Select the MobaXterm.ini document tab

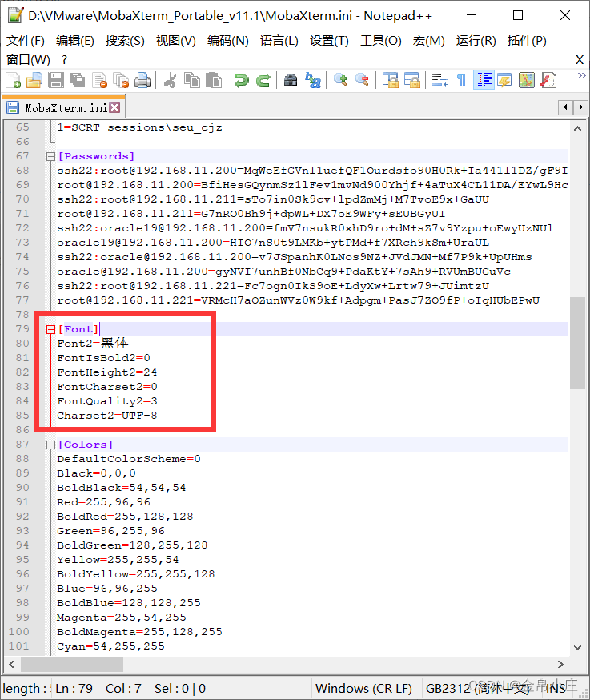click(x=63, y=107)
